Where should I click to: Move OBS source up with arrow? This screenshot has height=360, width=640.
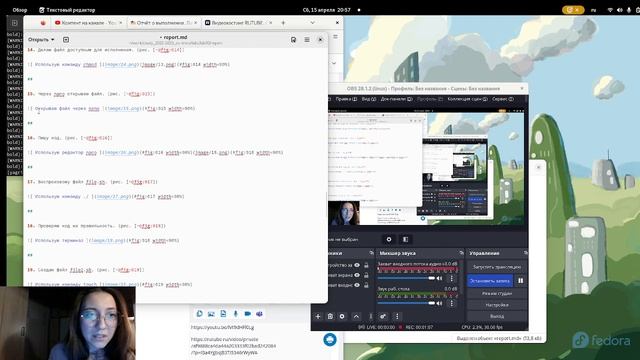point(356,316)
